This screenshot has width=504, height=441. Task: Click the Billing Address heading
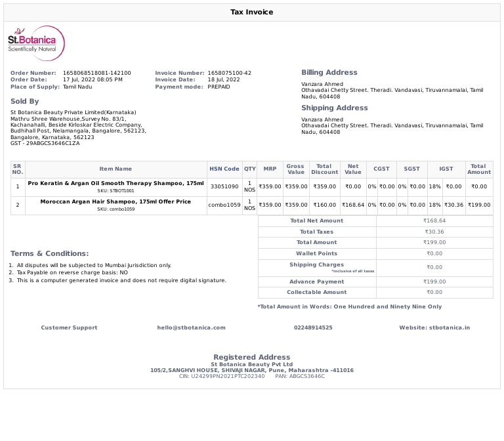pyautogui.click(x=329, y=73)
